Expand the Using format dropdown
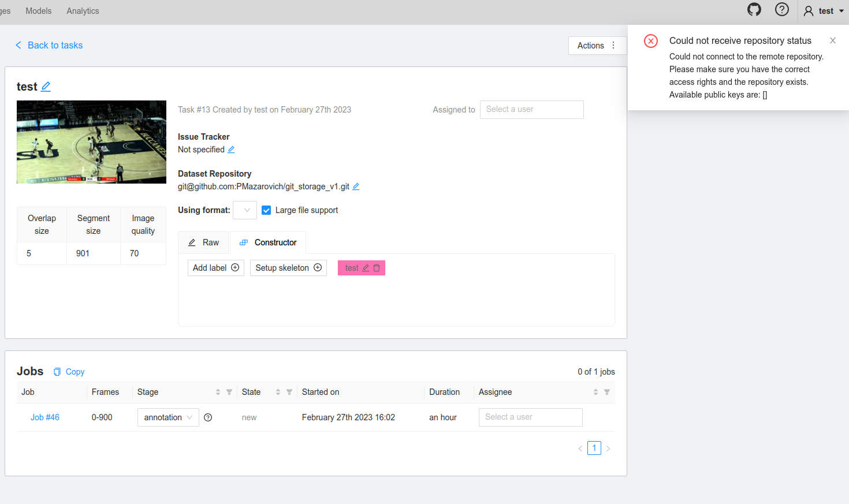 (x=245, y=210)
